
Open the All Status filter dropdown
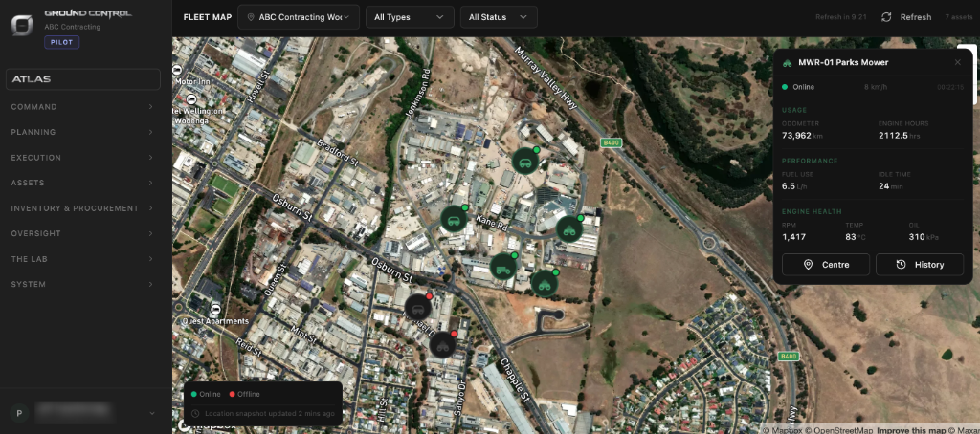pos(499,17)
